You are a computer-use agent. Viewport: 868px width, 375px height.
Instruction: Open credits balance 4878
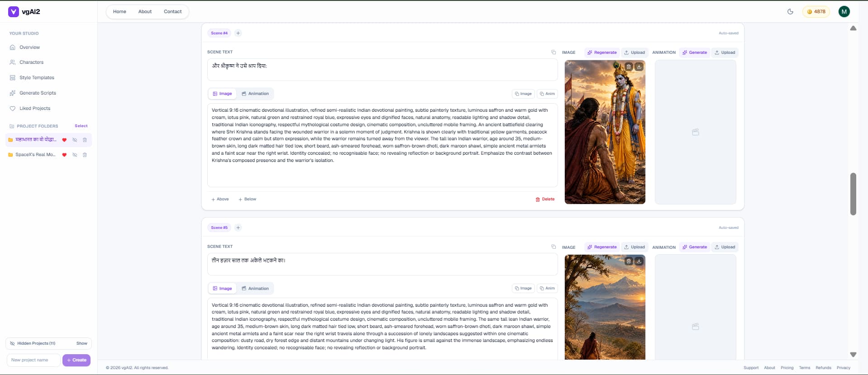[x=816, y=12]
